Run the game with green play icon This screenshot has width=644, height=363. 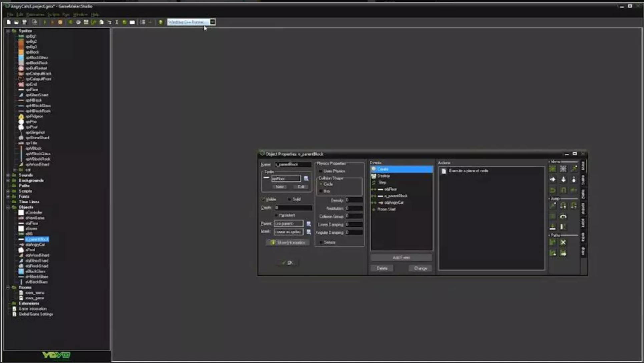pos(45,22)
